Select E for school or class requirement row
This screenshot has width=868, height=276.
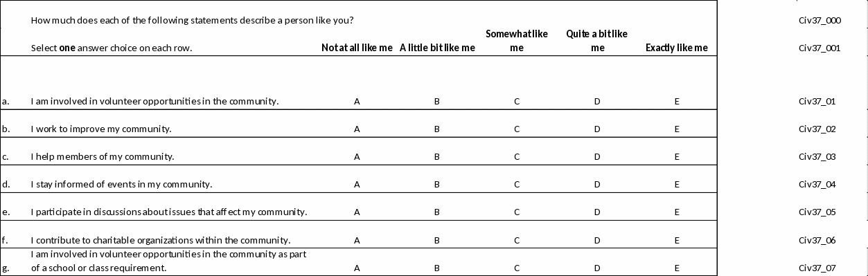pyautogui.click(x=677, y=268)
